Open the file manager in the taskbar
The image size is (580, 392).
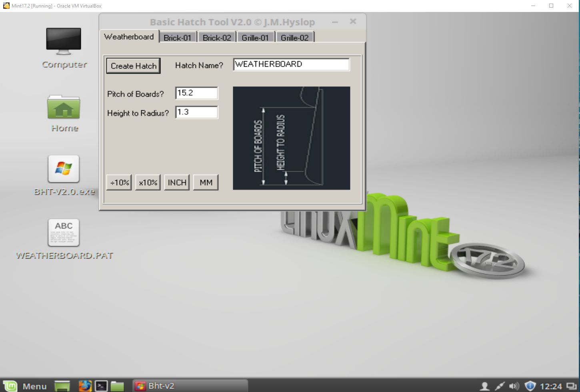[x=117, y=386]
